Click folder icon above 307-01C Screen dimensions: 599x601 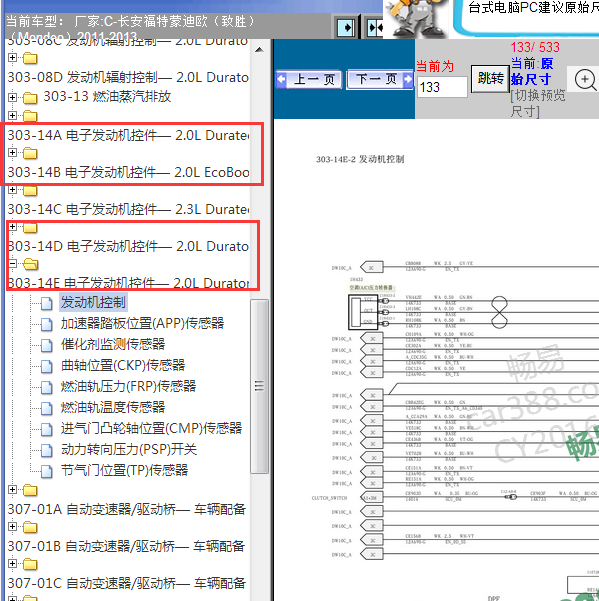[30, 564]
